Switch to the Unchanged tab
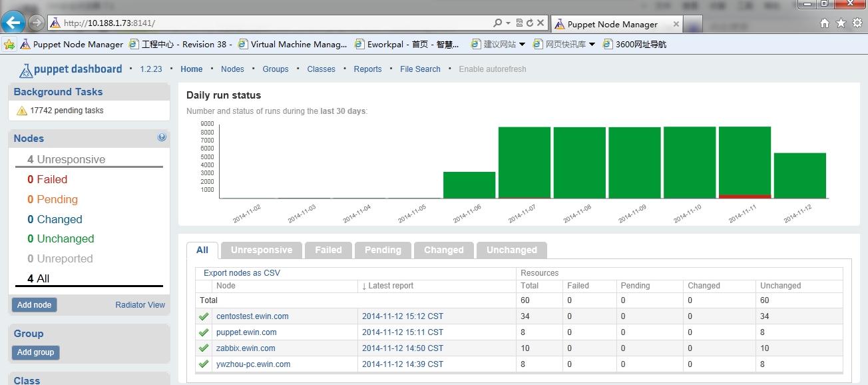This screenshot has width=868, height=385. coord(511,250)
